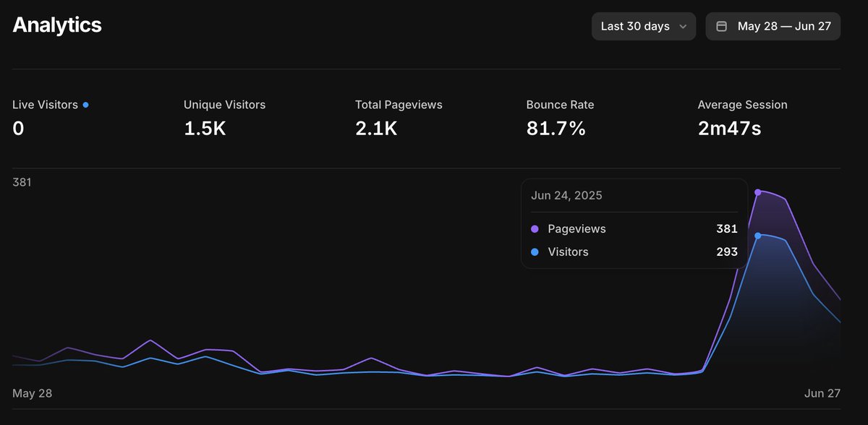
Task: Select the Average Session metric label
Action: coord(742,105)
